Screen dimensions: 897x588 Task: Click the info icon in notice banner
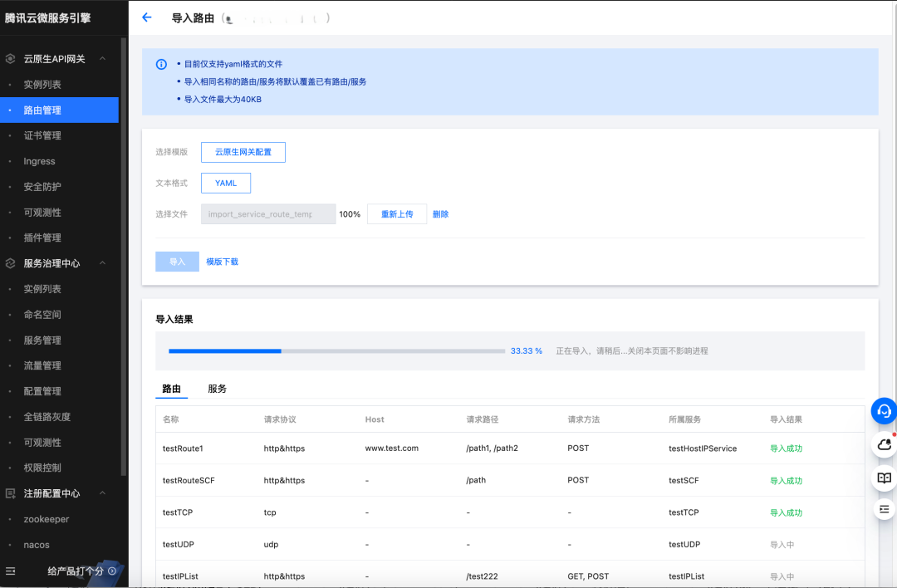pos(161,64)
